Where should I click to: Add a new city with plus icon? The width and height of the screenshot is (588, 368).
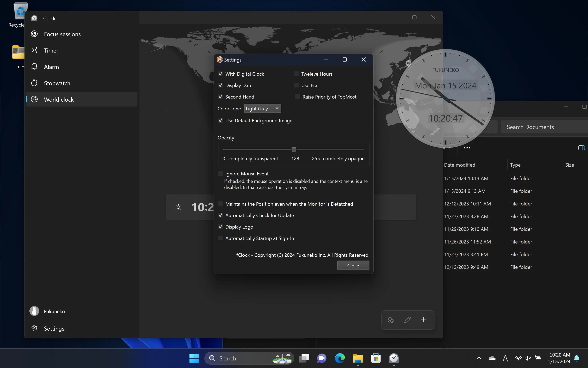(423, 320)
